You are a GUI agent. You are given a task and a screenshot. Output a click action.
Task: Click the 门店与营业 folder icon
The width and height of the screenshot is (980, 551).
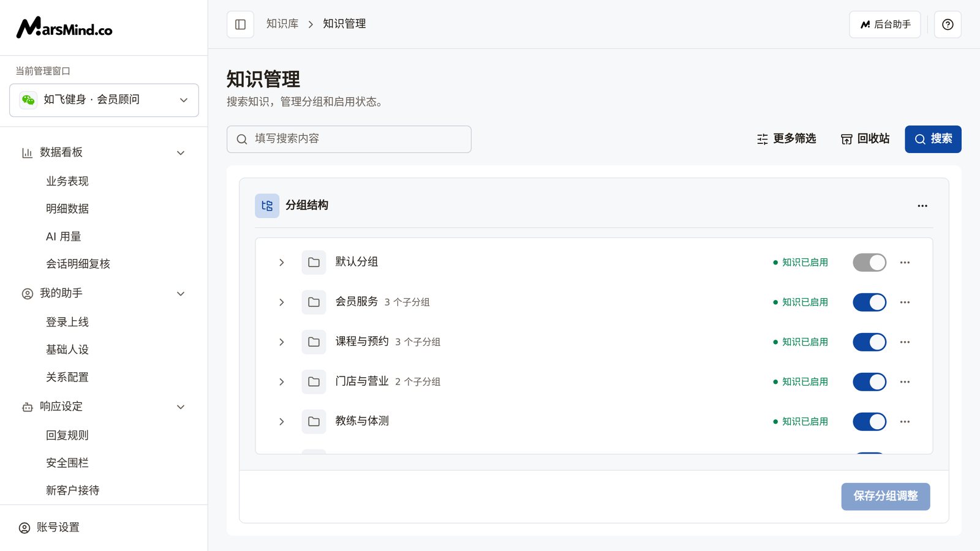point(314,382)
